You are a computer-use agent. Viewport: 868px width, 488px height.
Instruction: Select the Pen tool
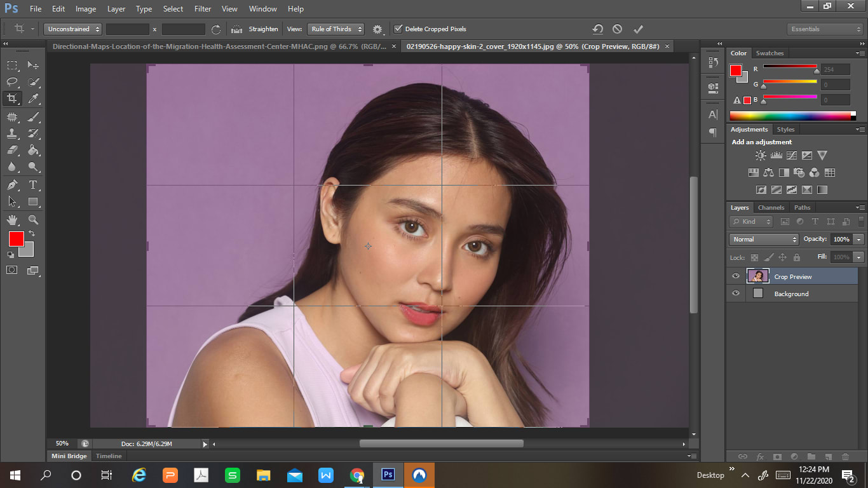pos(12,185)
